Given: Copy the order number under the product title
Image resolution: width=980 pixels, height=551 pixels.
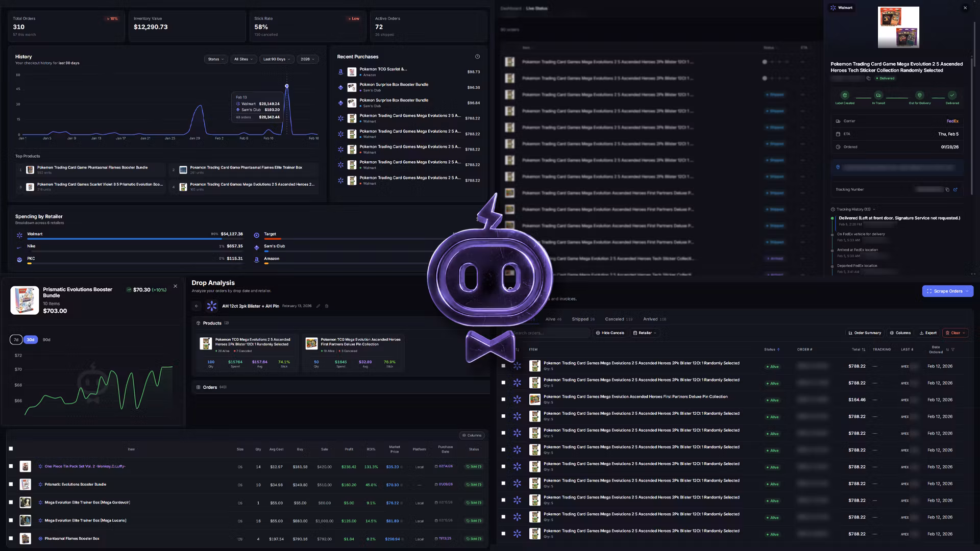Looking at the screenshot, I should [869, 79].
